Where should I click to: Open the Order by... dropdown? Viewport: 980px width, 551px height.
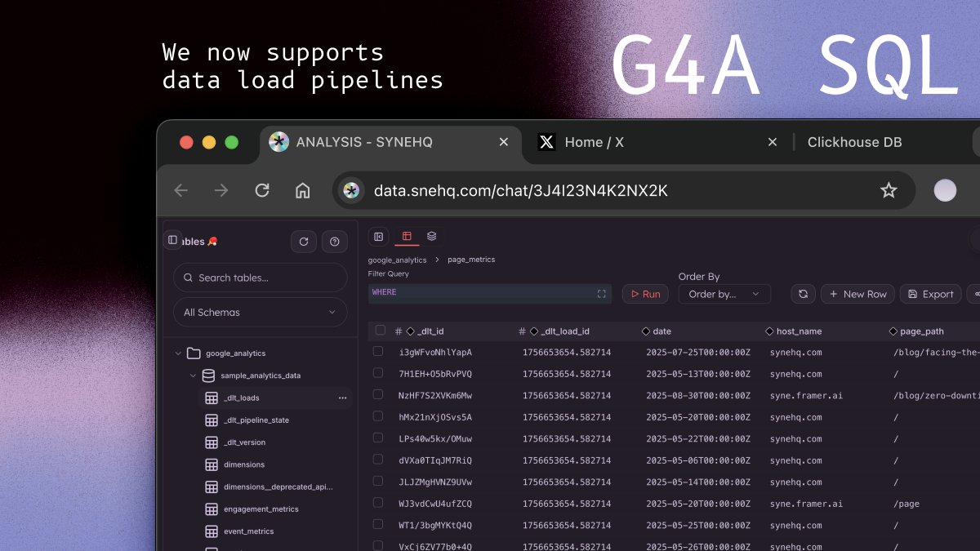point(724,294)
